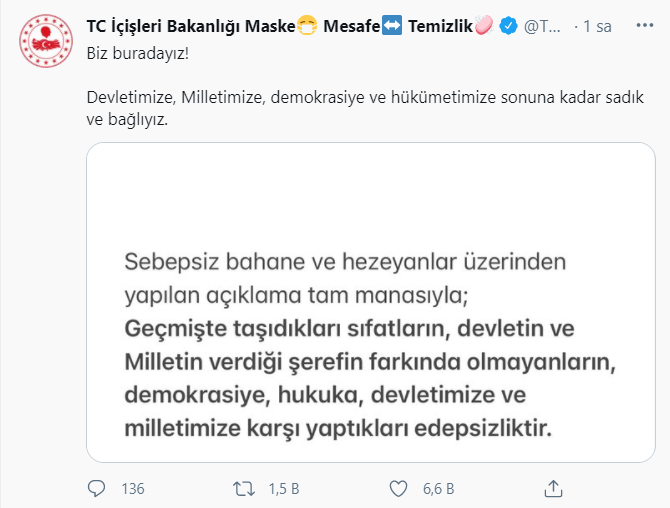
Task: Click the 6,6 B likes count
Action: [x=438, y=489]
